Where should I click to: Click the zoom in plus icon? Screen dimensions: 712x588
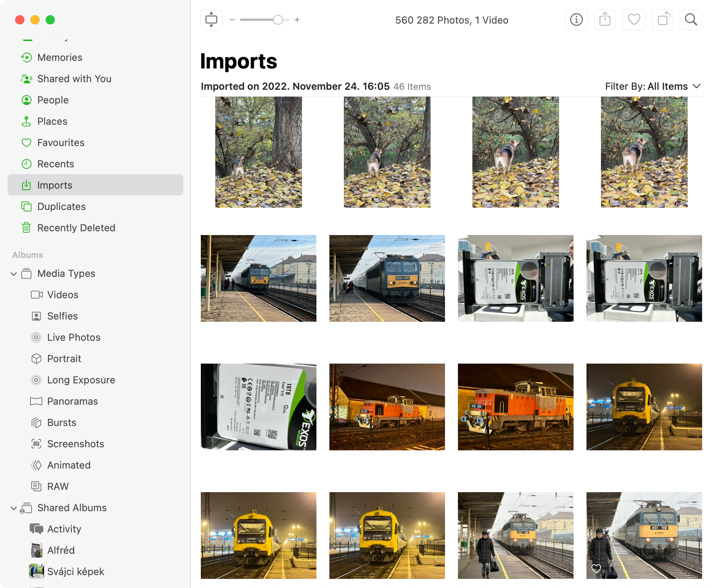[297, 20]
